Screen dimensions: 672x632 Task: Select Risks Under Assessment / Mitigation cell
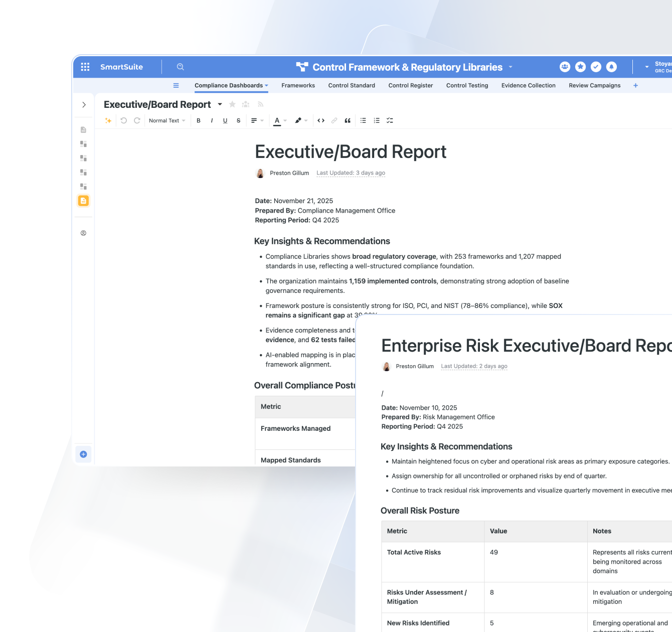coord(433,597)
